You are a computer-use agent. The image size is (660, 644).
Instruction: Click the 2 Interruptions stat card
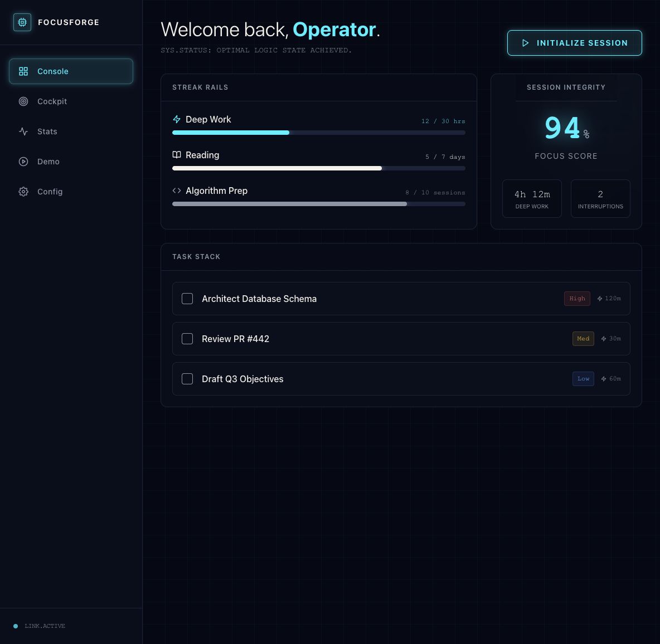601,198
